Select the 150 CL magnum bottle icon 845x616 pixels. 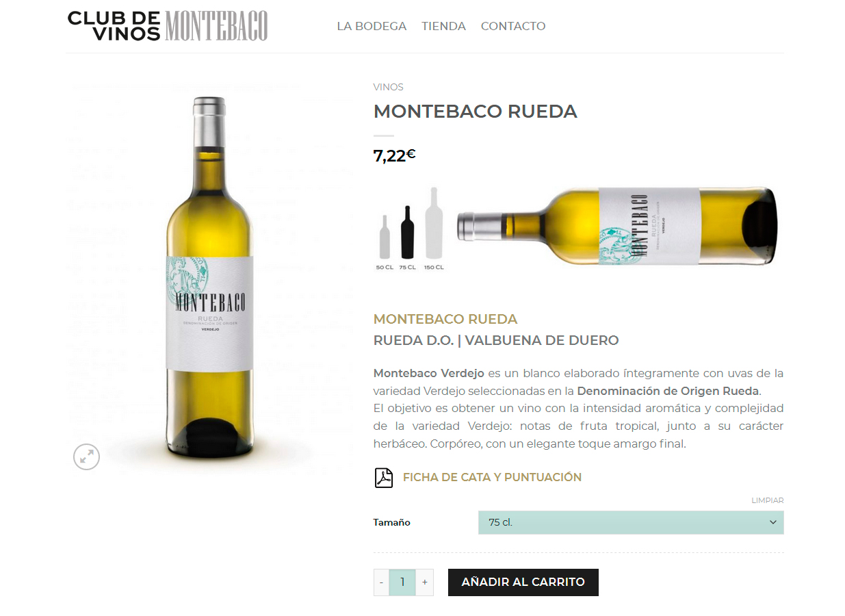pos(434,223)
